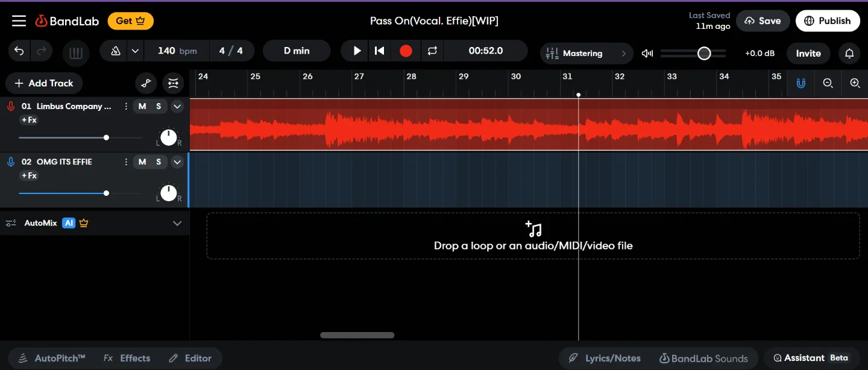
Task: Save the project
Action: point(763,20)
